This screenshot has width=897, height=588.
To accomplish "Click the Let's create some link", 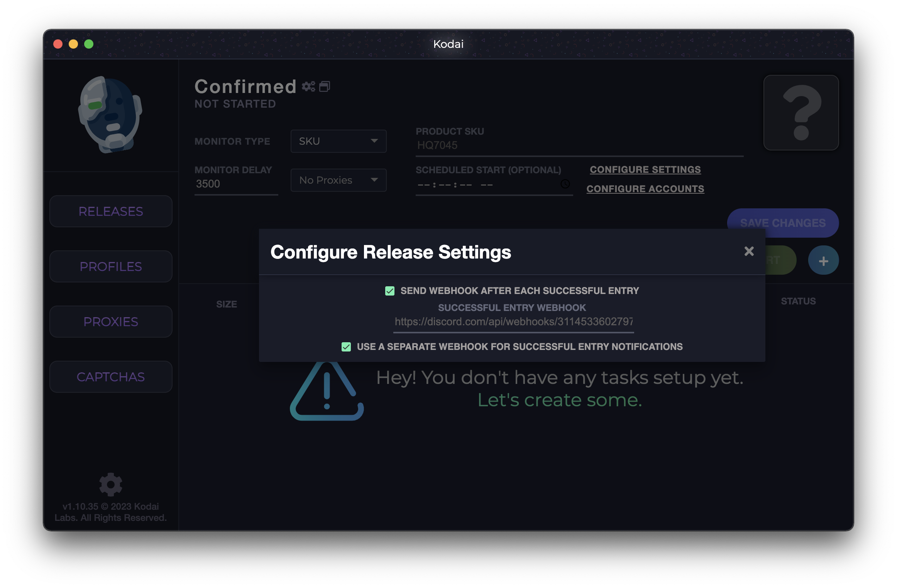I will click(x=560, y=400).
